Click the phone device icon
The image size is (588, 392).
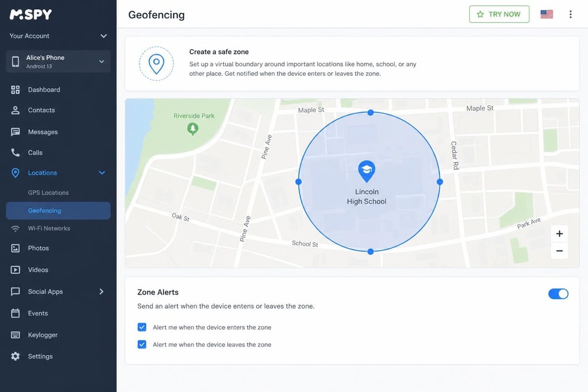(15, 62)
